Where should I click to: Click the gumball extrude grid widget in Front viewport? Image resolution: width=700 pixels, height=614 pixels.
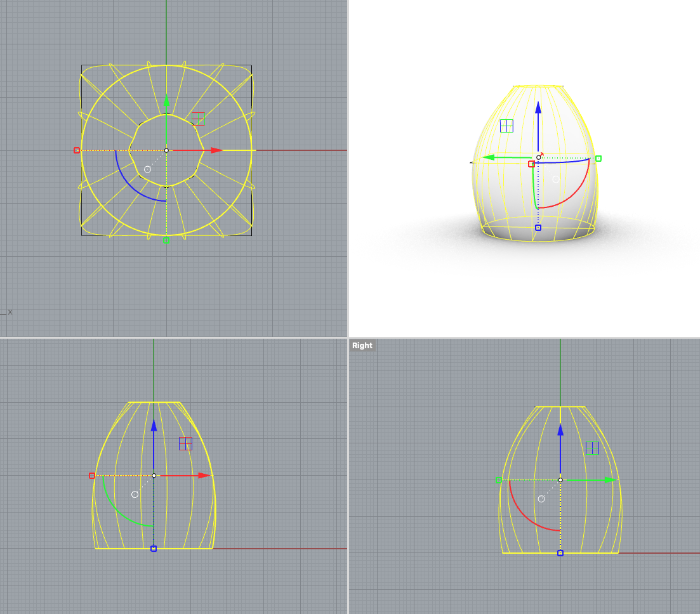185,445
